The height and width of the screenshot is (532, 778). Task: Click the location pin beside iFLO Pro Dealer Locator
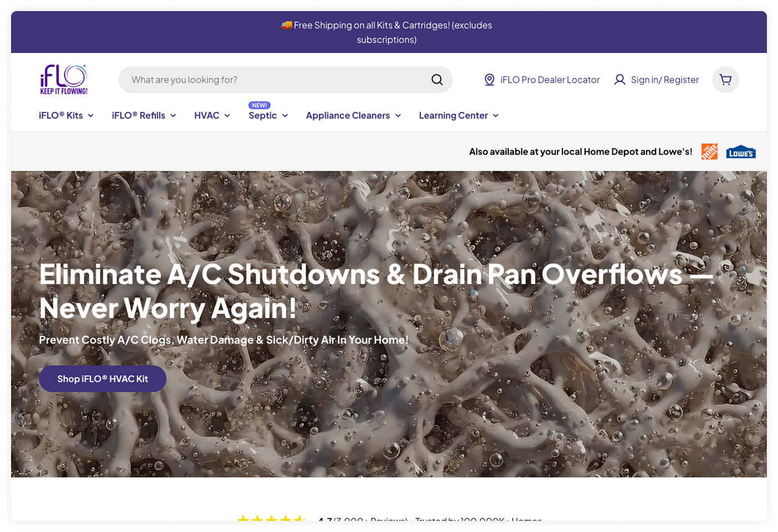pos(489,79)
